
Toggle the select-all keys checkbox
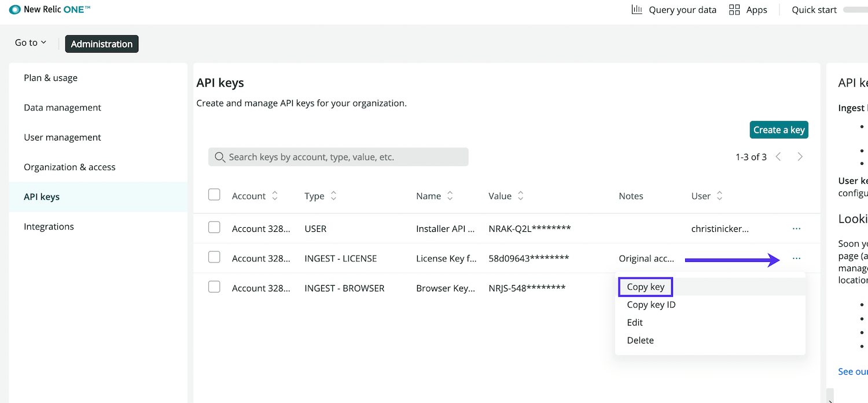click(214, 195)
